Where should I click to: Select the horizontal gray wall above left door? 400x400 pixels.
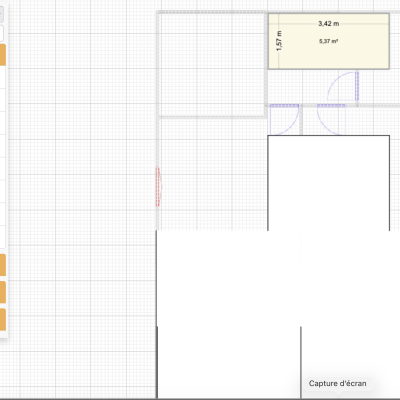point(284,106)
